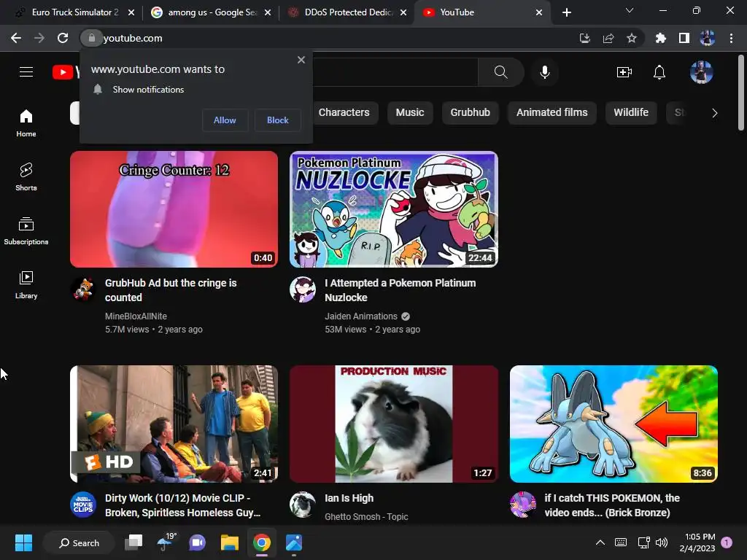Switch to among us Google Search tab
747x560 pixels.
click(x=211, y=12)
